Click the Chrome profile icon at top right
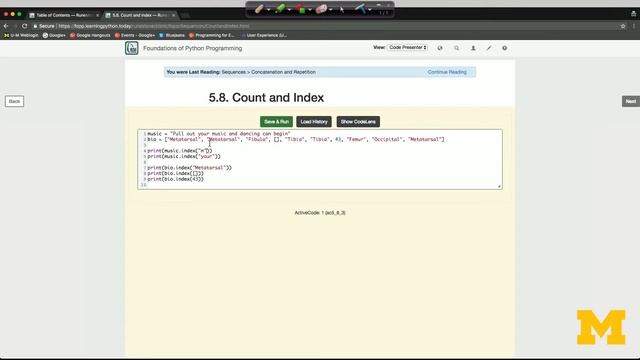The width and height of the screenshot is (640, 360). (x=633, y=13)
